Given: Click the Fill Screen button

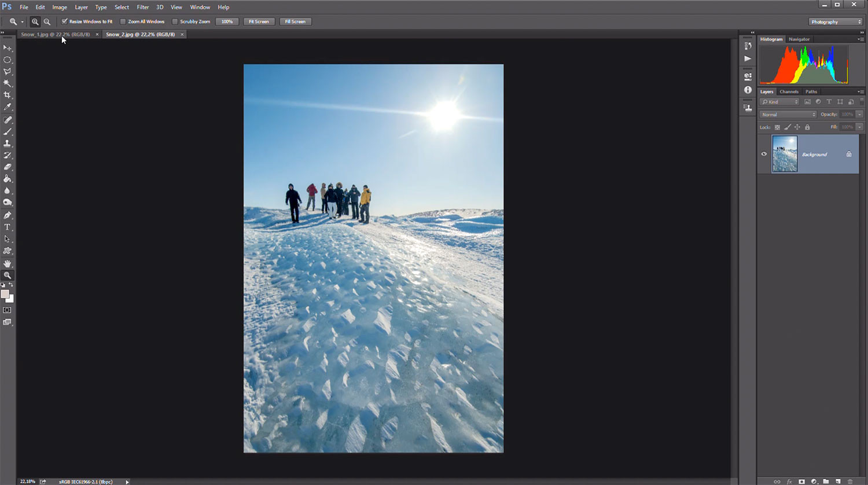Looking at the screenshot, I should click(x=295, y=21).
